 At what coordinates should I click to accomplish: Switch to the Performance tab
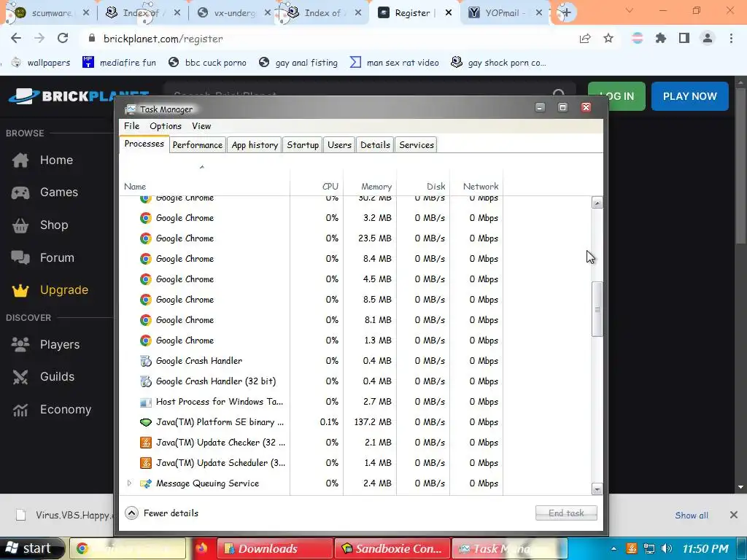pyautogui.click(x=197, y=145)
